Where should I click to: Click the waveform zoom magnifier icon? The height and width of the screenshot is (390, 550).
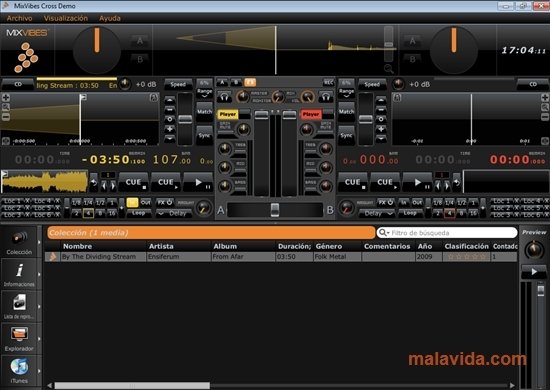388,68
